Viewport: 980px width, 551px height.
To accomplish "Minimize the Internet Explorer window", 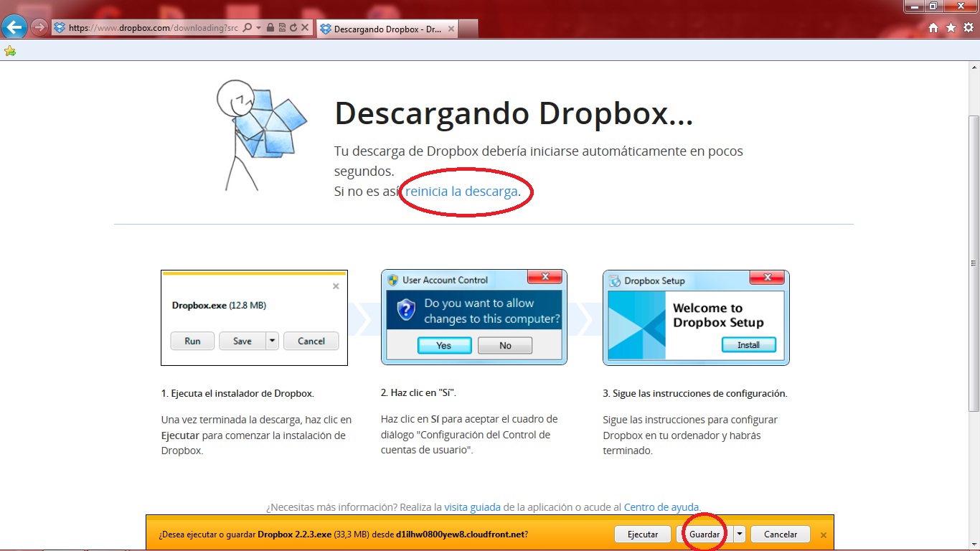I will [913, 6].
